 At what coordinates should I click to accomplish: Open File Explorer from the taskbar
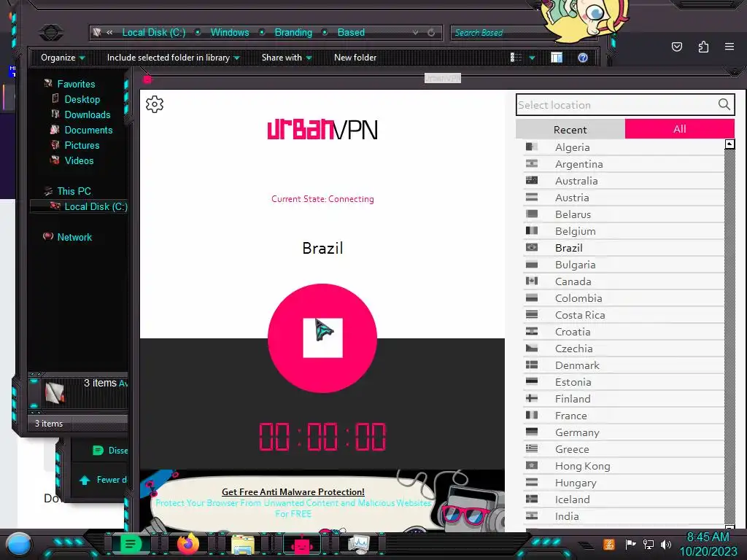pyautogui.click(x=242, y=544)
